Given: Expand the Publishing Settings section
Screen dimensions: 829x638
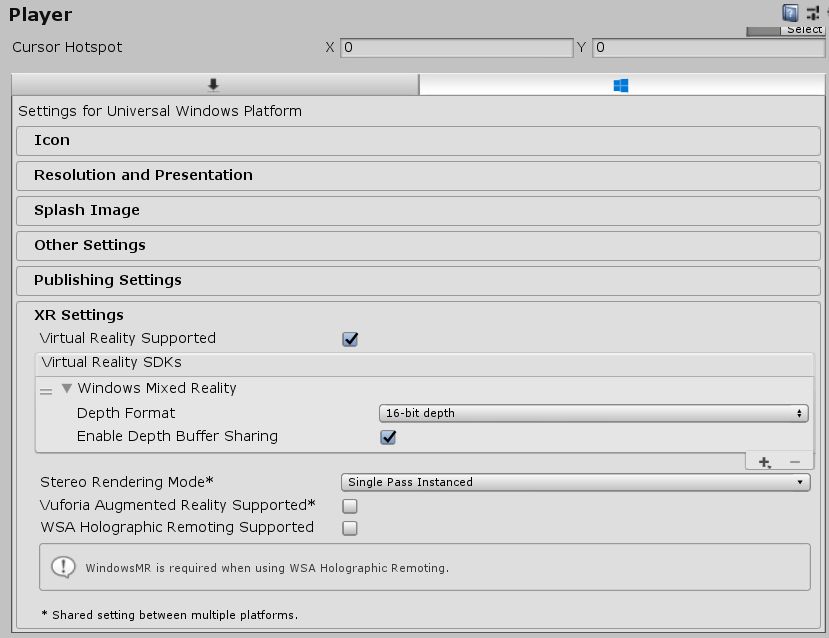Looking at the screenshot, I should tap(418, 280).
